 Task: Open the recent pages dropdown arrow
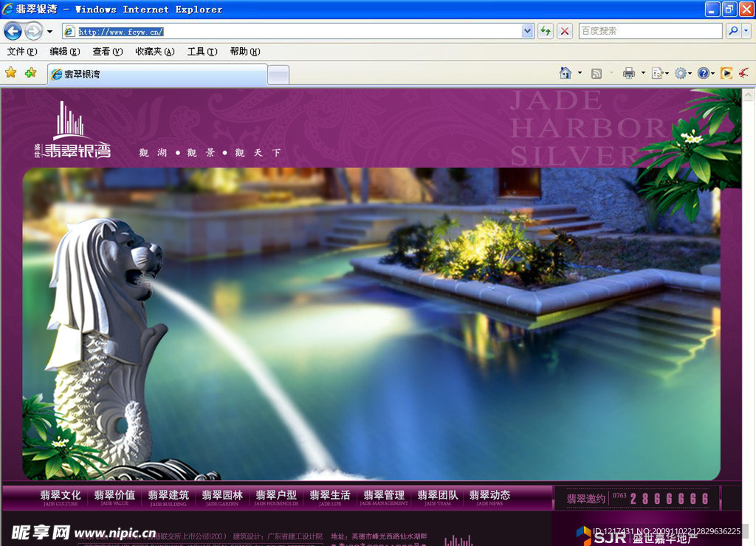point(49,32)
